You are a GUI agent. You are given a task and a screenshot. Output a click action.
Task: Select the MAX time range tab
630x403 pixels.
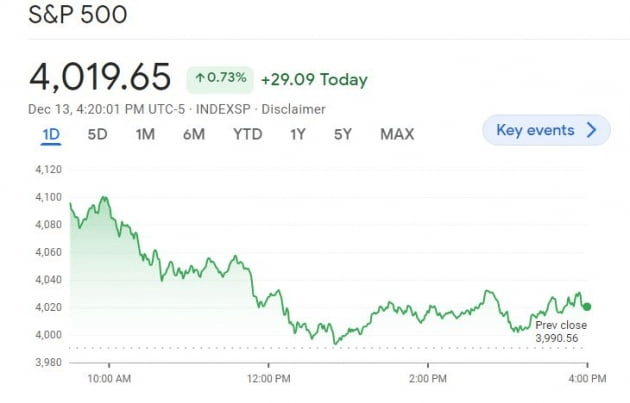397,134
